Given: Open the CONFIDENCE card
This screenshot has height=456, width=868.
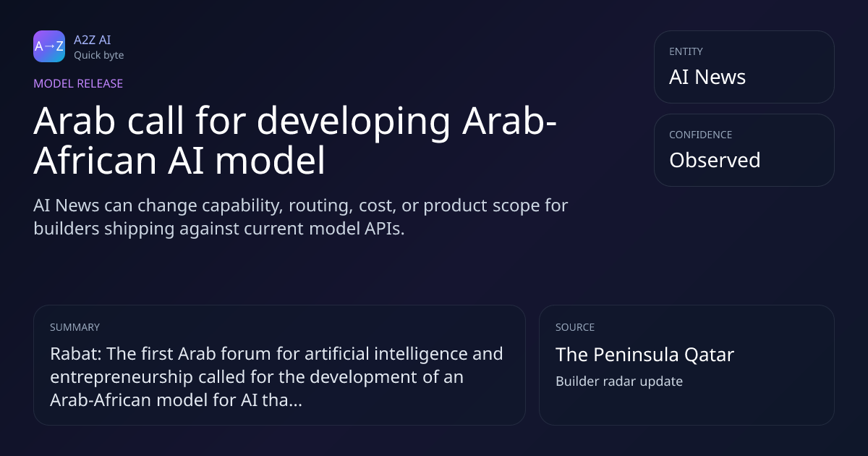Looking at the screenshot, I should coord(744,150).
